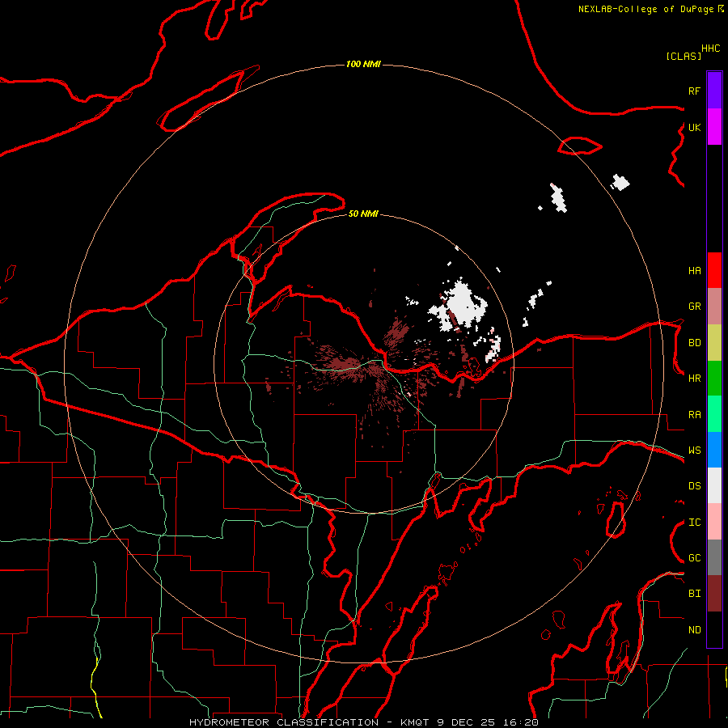Click the RF legend label
728x728 pixels.
pos(694,91)
